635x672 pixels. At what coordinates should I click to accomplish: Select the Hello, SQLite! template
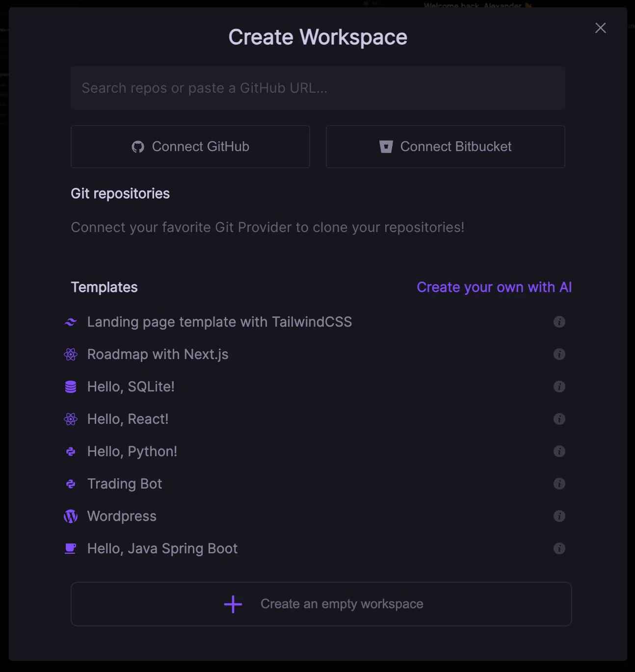[131, 387]
